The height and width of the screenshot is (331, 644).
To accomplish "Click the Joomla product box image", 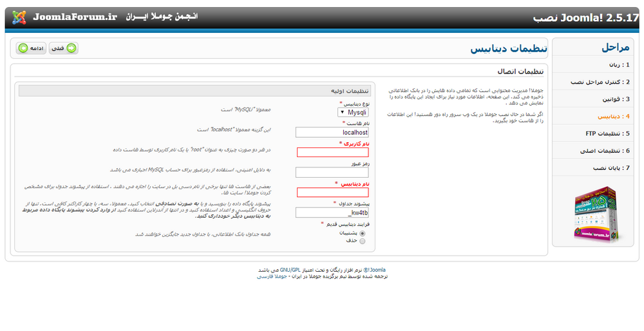I will click(x=598, y=214).
